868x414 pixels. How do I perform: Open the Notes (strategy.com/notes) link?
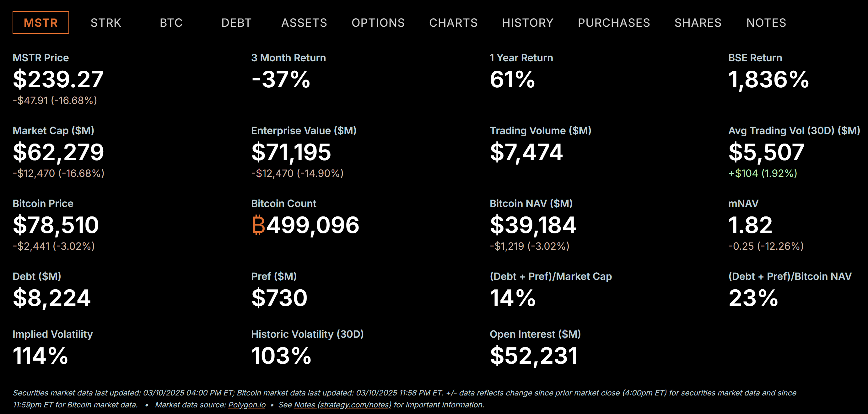coord(342,405)
